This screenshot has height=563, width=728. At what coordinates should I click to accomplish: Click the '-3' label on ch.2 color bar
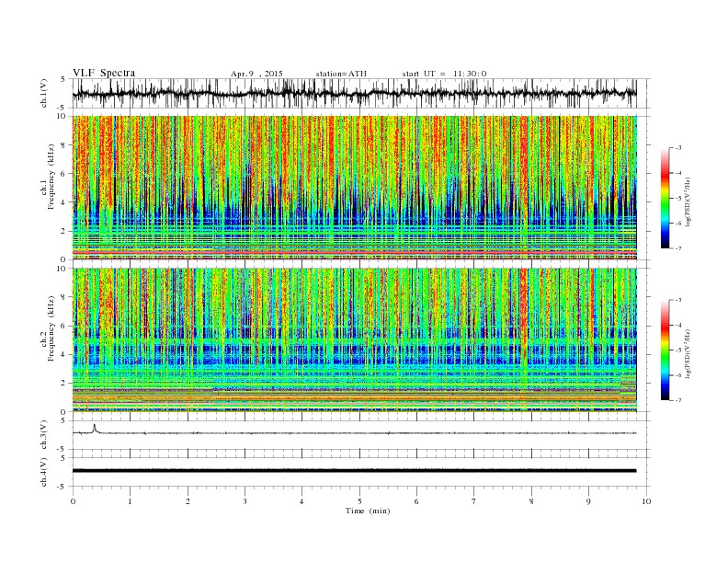[678, 300]
